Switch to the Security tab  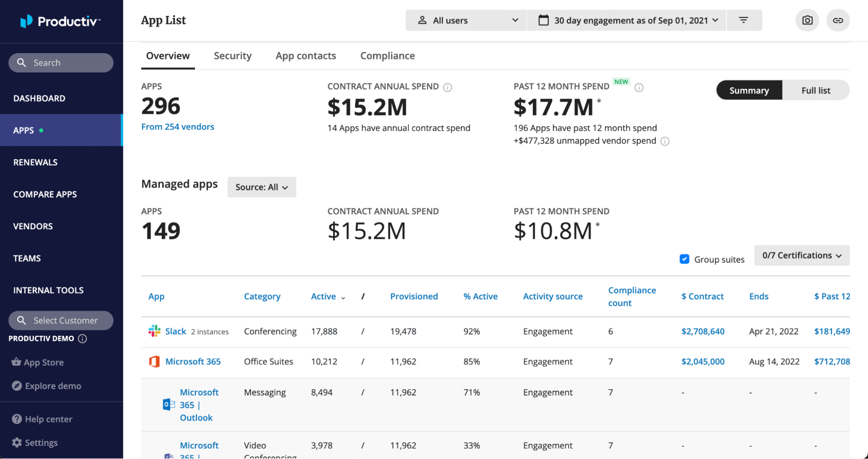tap(233, 56)
